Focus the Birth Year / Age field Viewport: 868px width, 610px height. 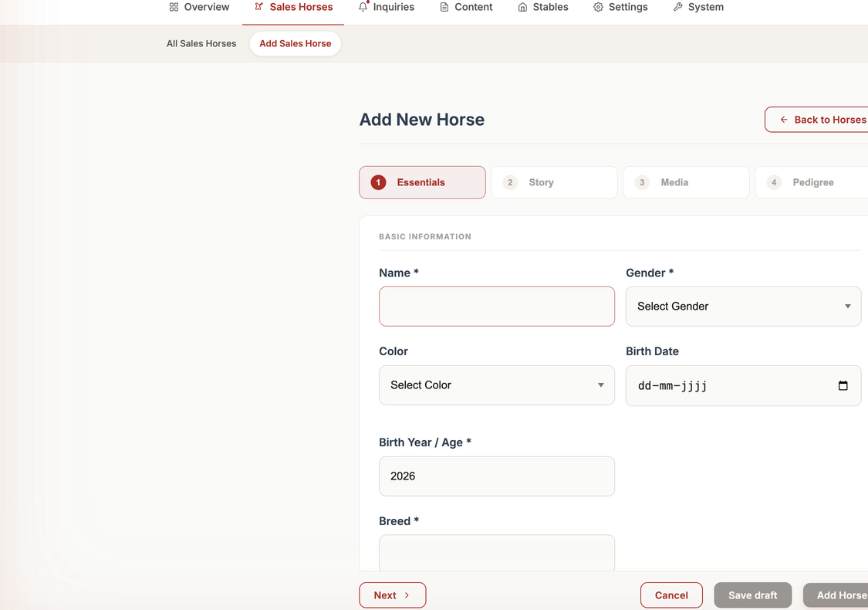(x=497, y=476)
